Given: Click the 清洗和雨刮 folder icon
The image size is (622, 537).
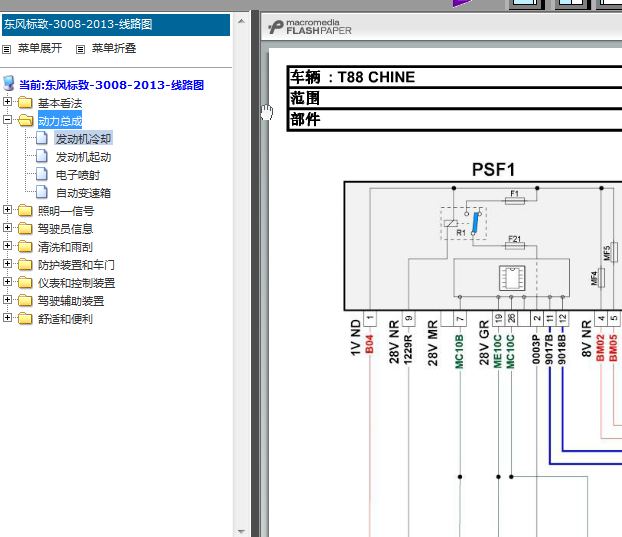Looking at the screenshot, I should (25, 246).
